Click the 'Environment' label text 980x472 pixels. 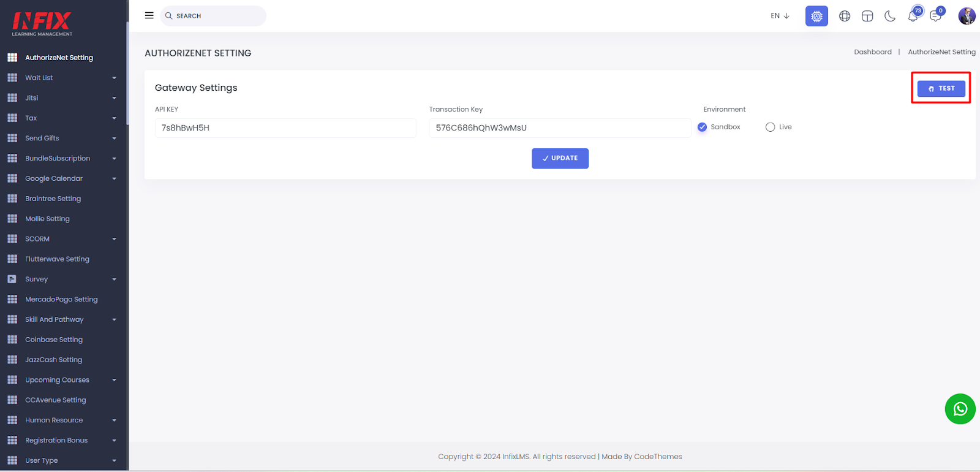[x=725, y=109]
